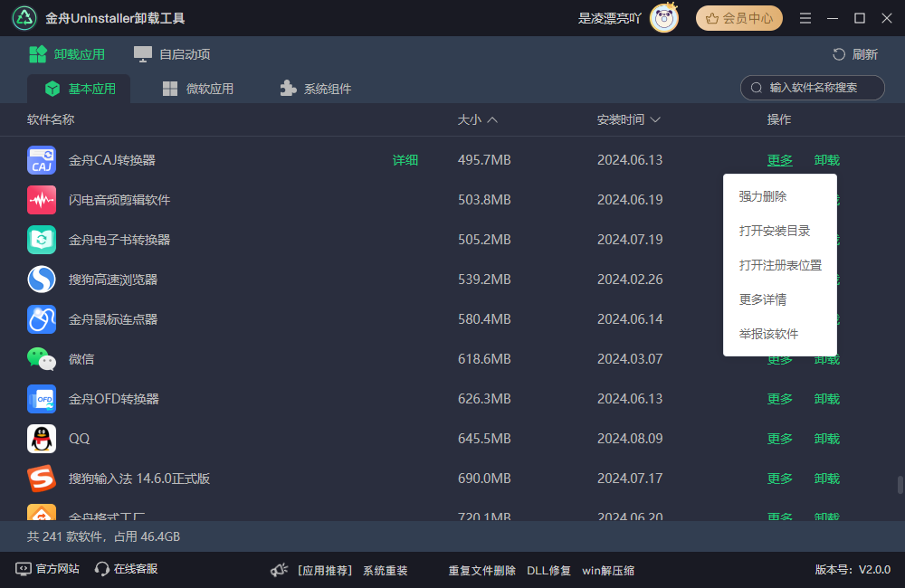Click 详细 for 金舟CAJ转换器

(405, 160)
